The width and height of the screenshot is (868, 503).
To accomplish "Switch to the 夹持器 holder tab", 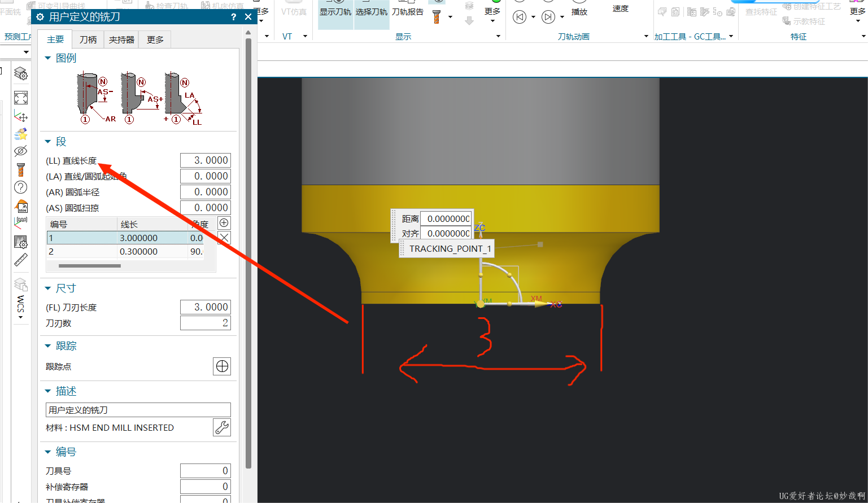I will click(122, 39).
